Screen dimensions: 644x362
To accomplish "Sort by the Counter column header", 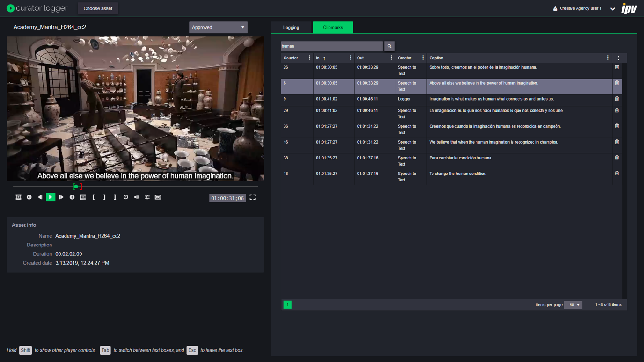I will pos(291,58).
